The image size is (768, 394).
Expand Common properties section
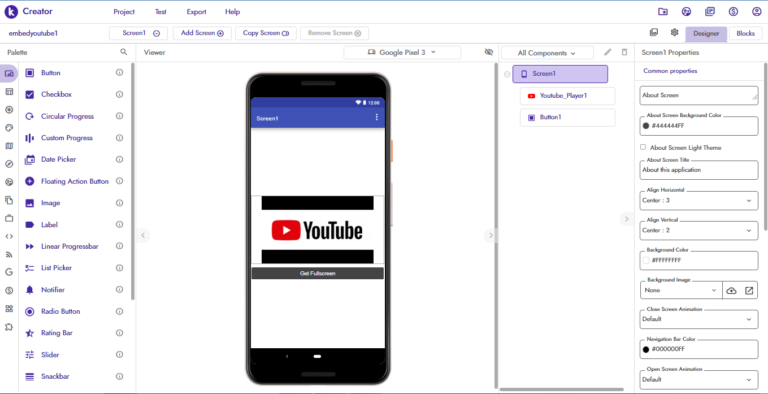(670, 71)
